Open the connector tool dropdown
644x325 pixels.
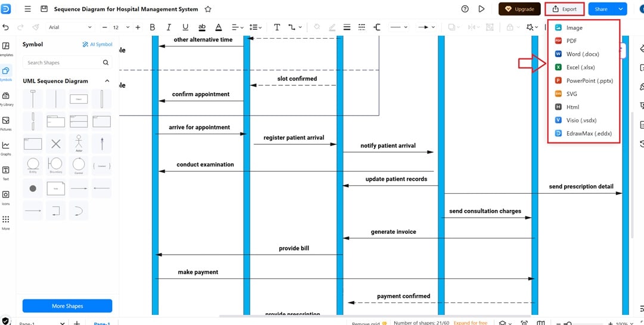click(295, 27)
